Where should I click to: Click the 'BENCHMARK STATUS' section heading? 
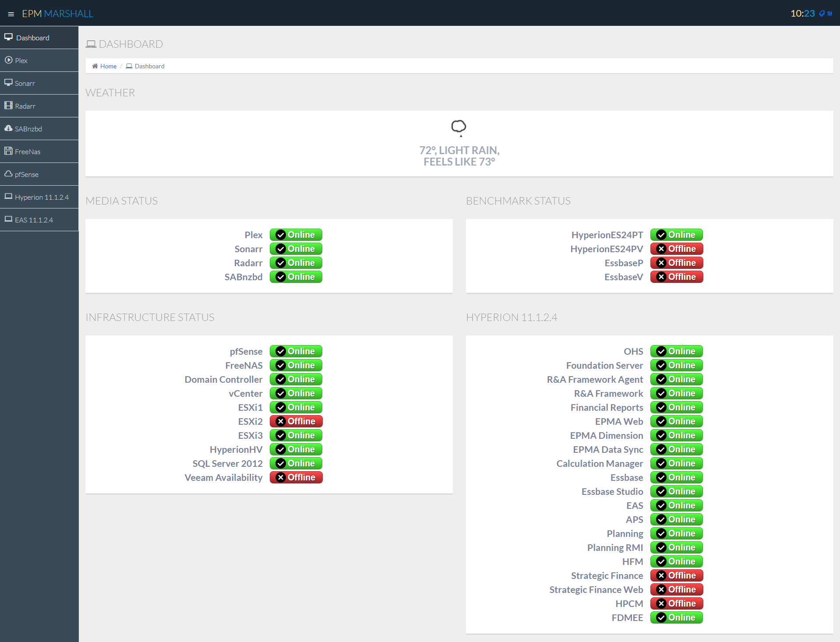click(518, 201)
